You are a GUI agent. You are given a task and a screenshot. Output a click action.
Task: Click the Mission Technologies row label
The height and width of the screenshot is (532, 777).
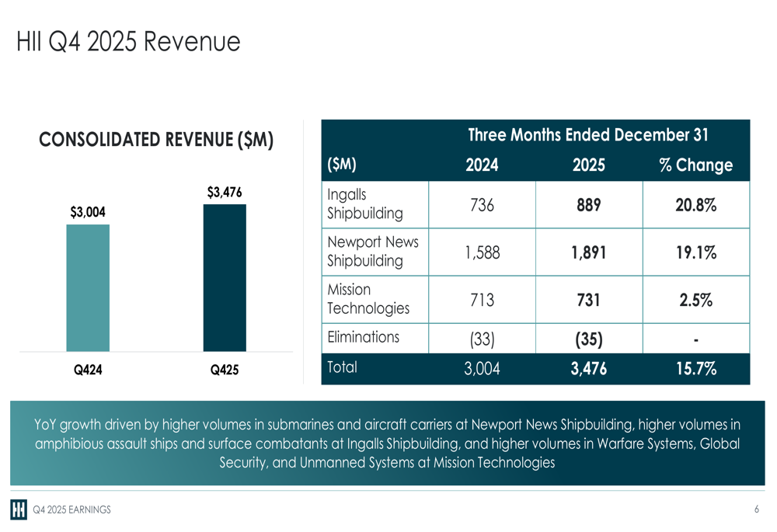pyautogui.click(x=368, y=299)
